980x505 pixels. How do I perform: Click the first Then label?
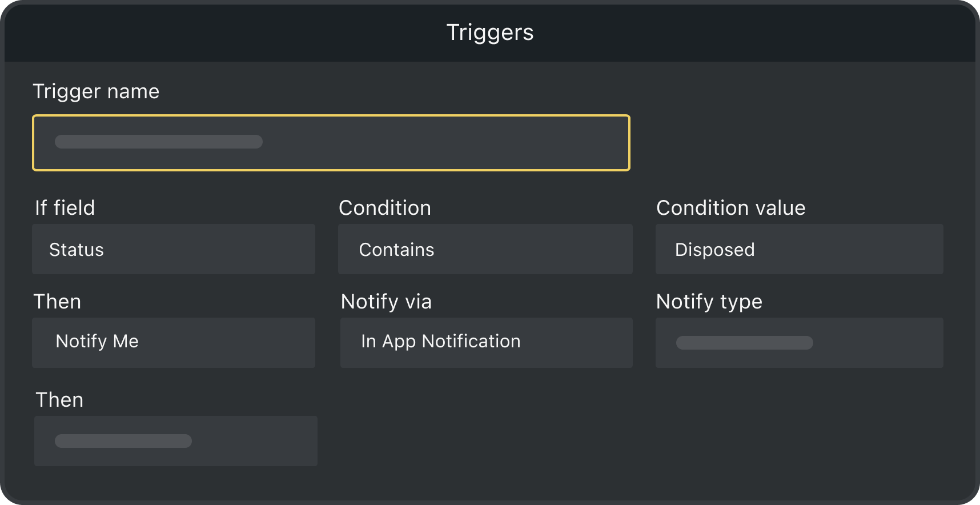pyautogui.click(x=57, y=302)
